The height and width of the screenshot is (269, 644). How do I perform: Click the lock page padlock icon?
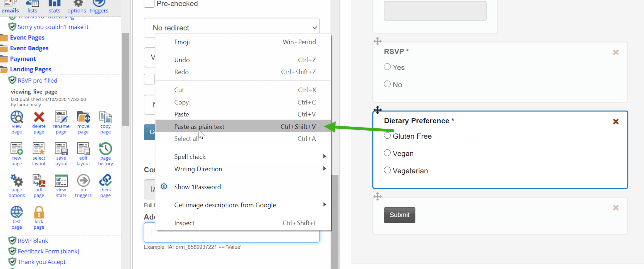tap(39, 212)
